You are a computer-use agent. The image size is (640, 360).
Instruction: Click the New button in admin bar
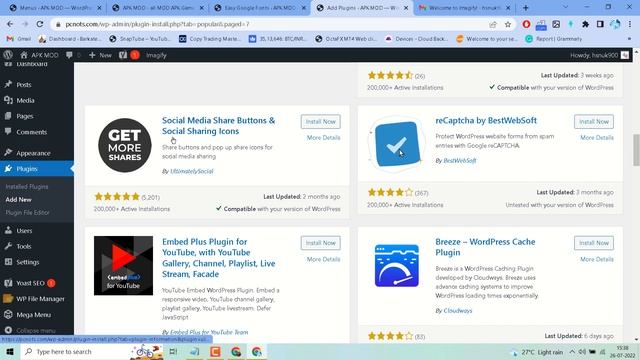click(100, 55)
